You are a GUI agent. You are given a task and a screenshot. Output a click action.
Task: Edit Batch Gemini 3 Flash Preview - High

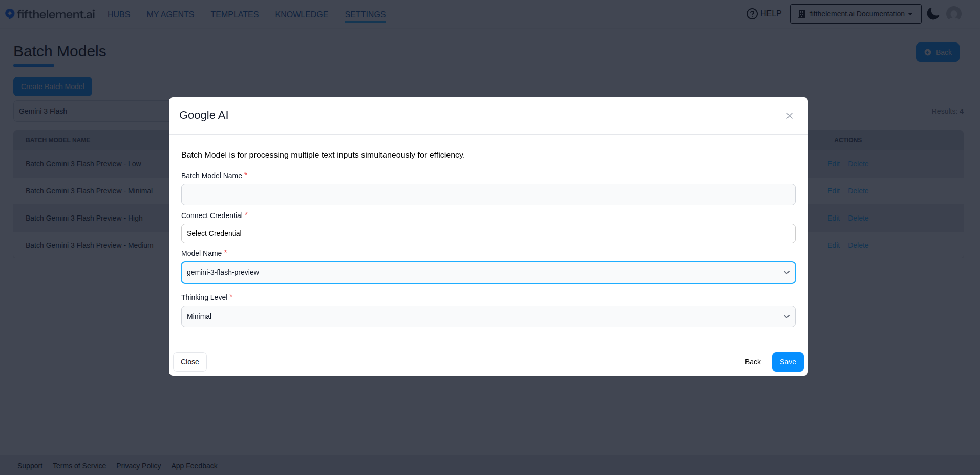(834, 218)
